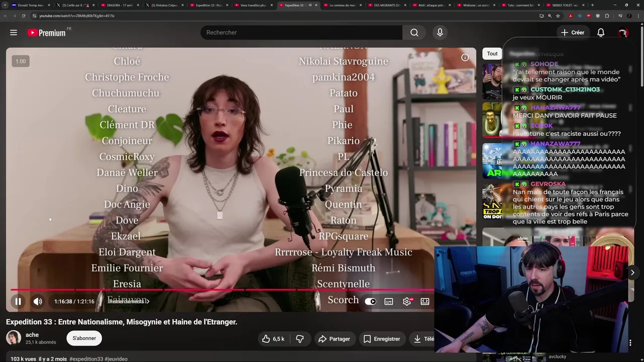644x362 pixels.
Task: Bookmark this page with the star
Action: (x=557, y=16)
